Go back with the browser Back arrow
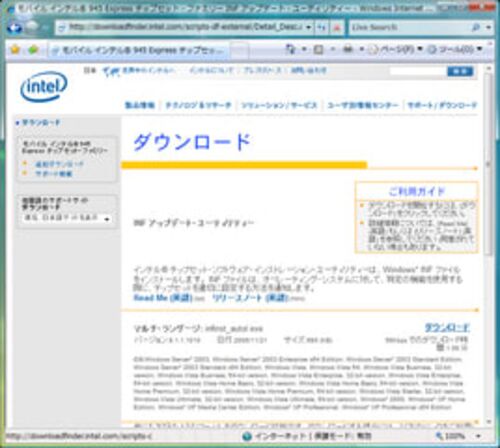 [15, 27]
